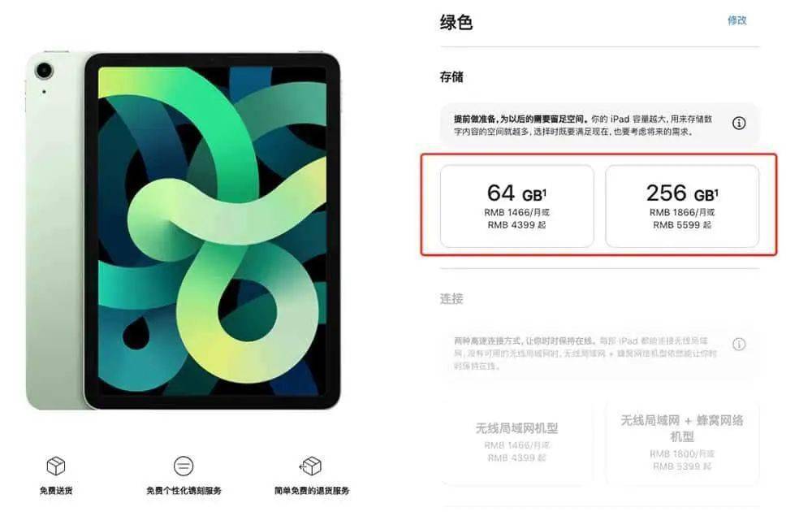Click the free returns box icon
Screen dimensions: 812x512
311,466
